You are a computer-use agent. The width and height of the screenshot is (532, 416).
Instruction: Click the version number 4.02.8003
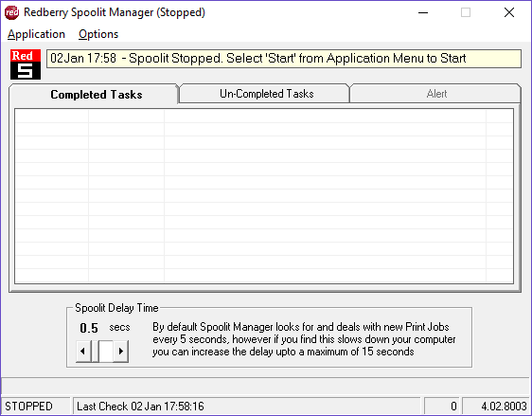click(x=496, y=406)
